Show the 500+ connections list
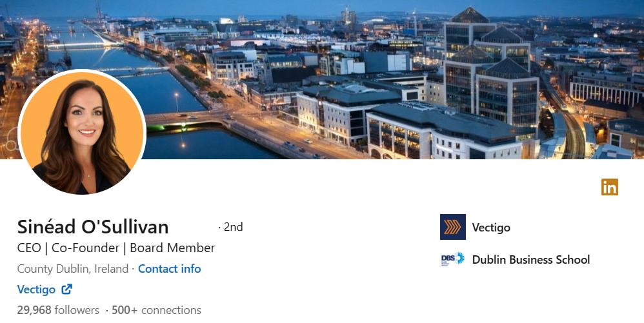644x323 pixels. pyautogui.click(x=156, y=310)
